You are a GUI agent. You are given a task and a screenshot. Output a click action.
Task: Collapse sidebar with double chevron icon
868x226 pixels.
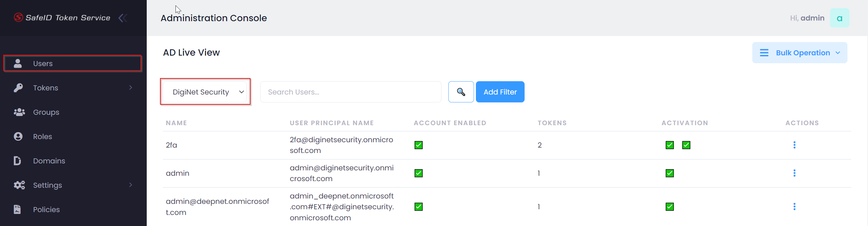123,18
